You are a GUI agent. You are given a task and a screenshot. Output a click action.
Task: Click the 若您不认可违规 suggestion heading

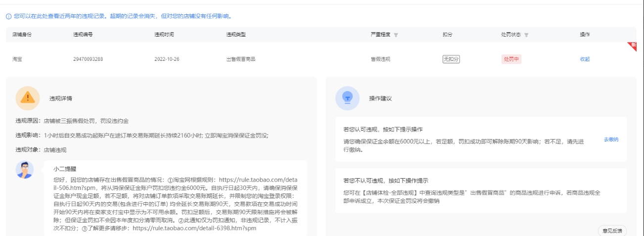386,181
